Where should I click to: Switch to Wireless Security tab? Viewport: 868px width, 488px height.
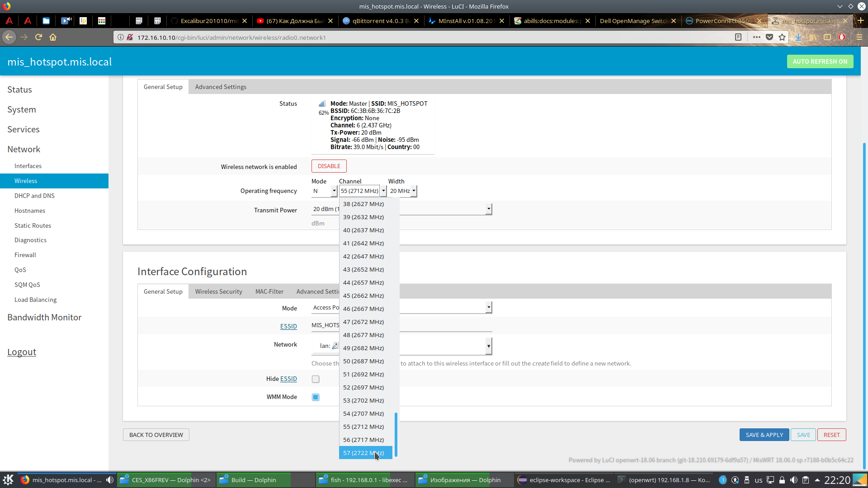(218, 291)
